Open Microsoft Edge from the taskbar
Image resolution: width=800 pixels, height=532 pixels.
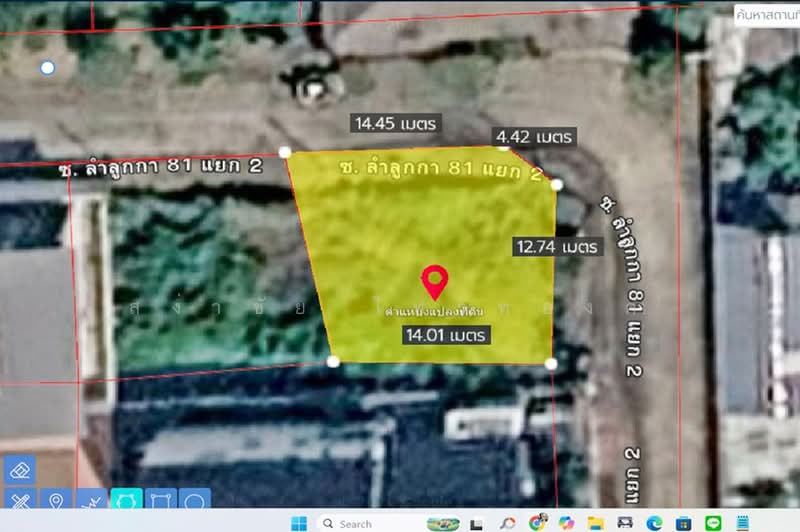(654, 523)
